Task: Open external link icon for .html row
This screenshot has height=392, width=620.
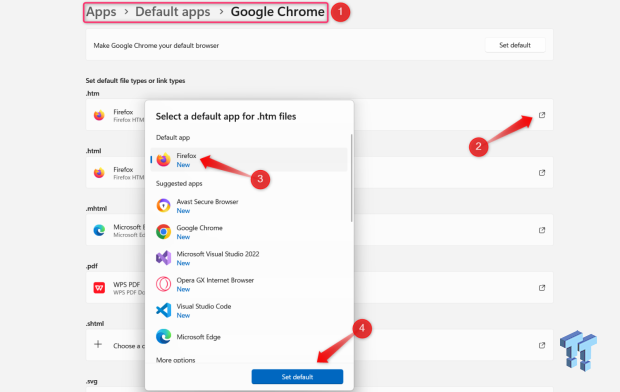Action: pyautogui.click(x=542, y=172)
